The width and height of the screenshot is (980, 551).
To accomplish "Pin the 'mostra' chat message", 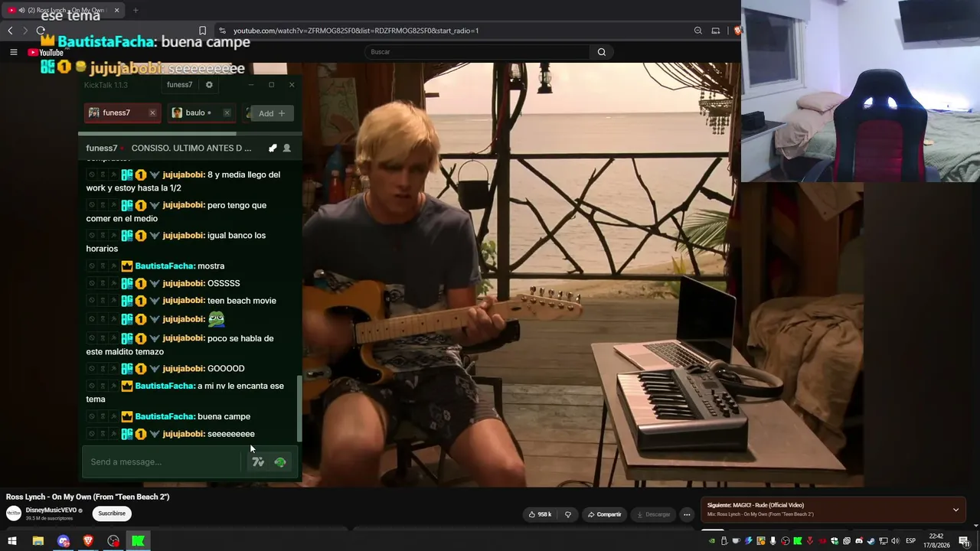I will [x=113, y=266].
